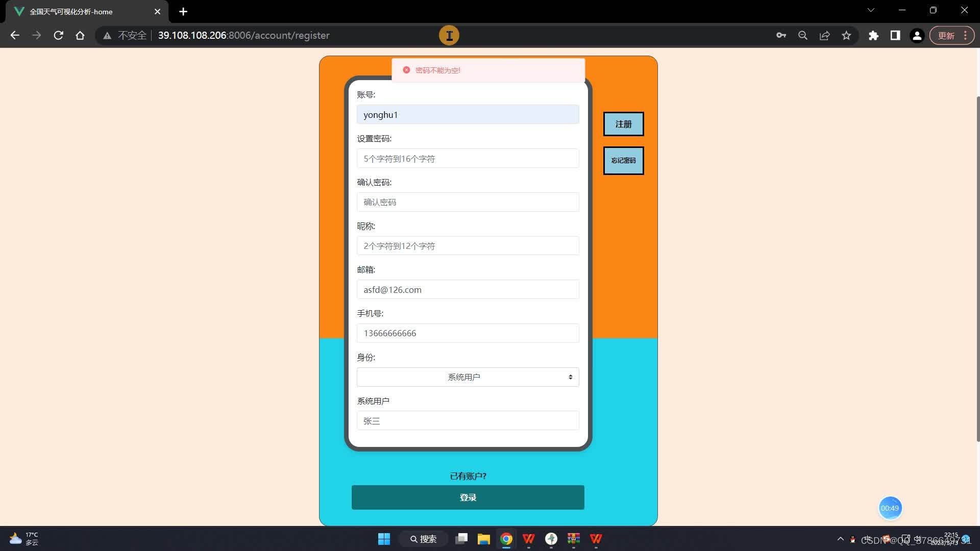Open the WinRAR taskbar icon
The height and width of the screenshot is (551, 980).
[574, 539]
